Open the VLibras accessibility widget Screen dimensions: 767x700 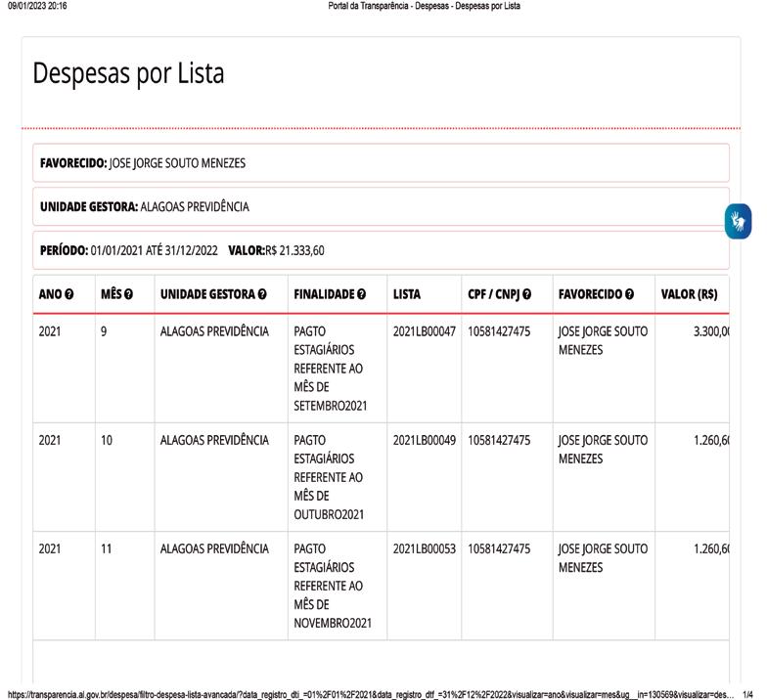click(x=738, y=221)
